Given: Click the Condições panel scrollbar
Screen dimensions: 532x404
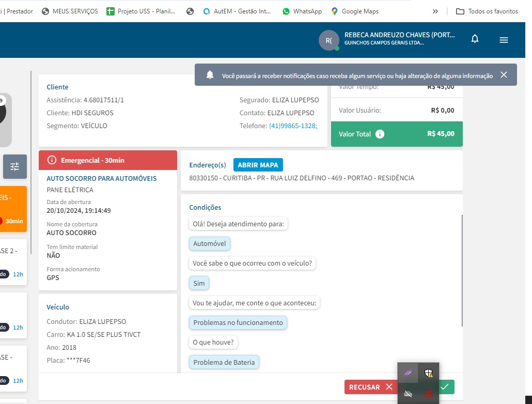Looking at the screenshot, I should tap(462, 271).
